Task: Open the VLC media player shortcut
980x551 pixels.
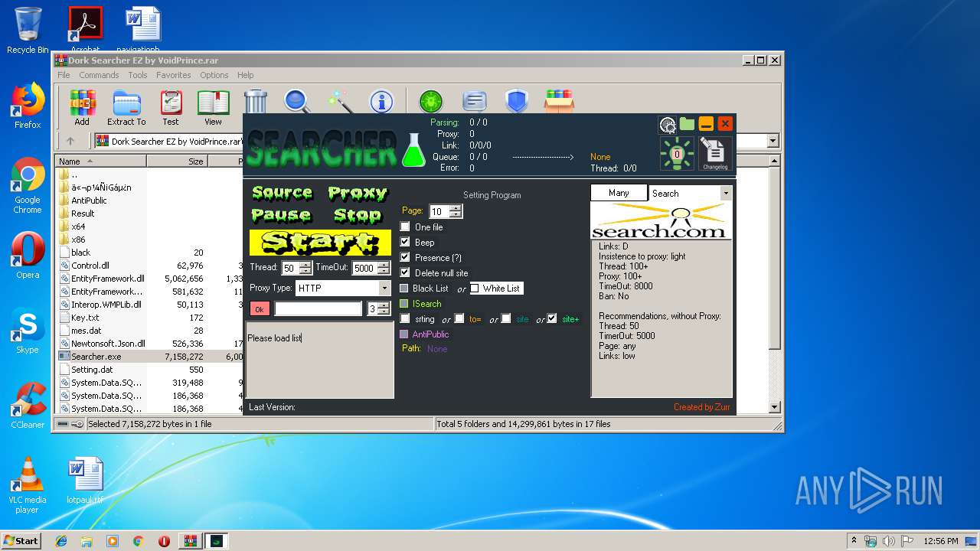Action: coord(28,485)
